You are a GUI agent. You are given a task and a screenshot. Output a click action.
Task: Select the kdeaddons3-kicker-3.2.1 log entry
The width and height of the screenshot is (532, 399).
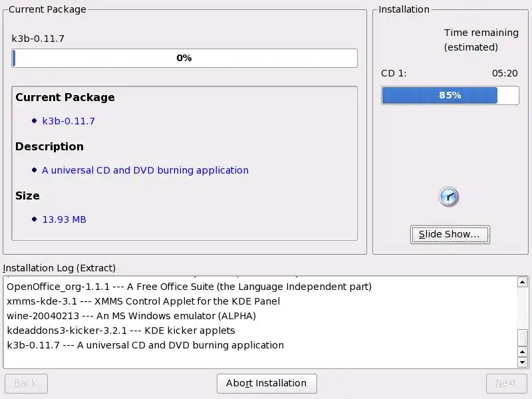[x=120, y=331]
